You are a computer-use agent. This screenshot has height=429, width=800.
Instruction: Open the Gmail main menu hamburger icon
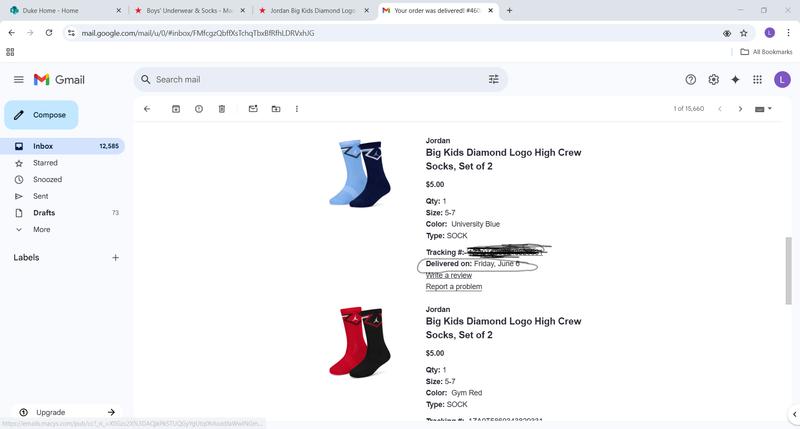(19, 80)
